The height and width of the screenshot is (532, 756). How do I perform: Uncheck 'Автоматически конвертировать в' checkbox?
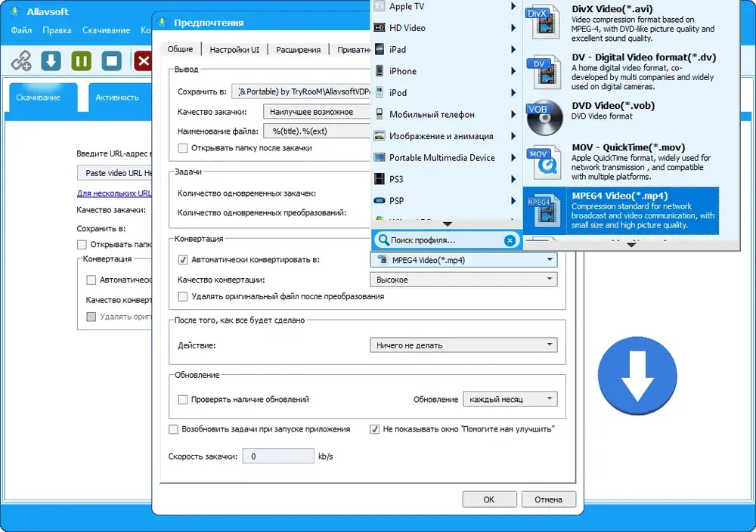[183, 260]
